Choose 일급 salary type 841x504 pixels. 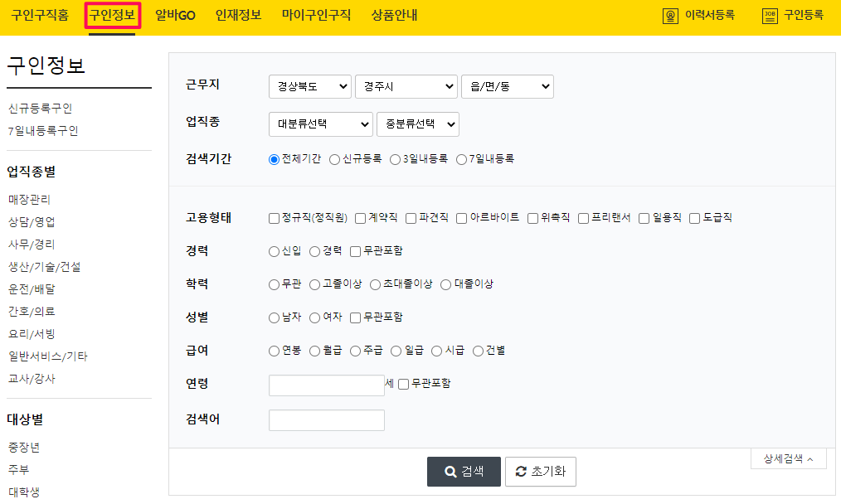(x=396, y=351)
